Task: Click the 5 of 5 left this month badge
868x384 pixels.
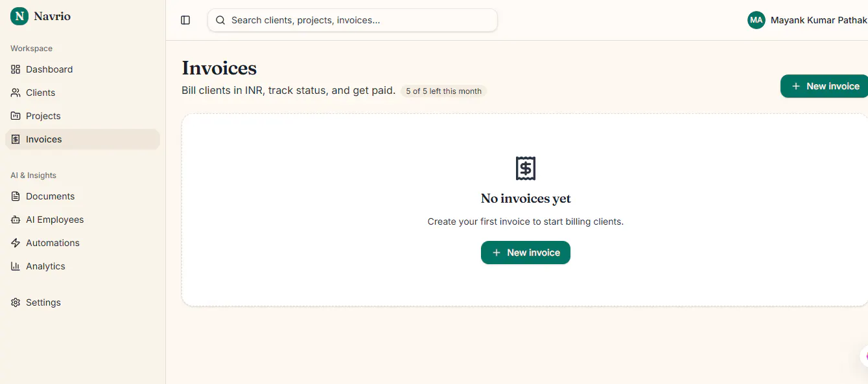Action: (444, 91)
